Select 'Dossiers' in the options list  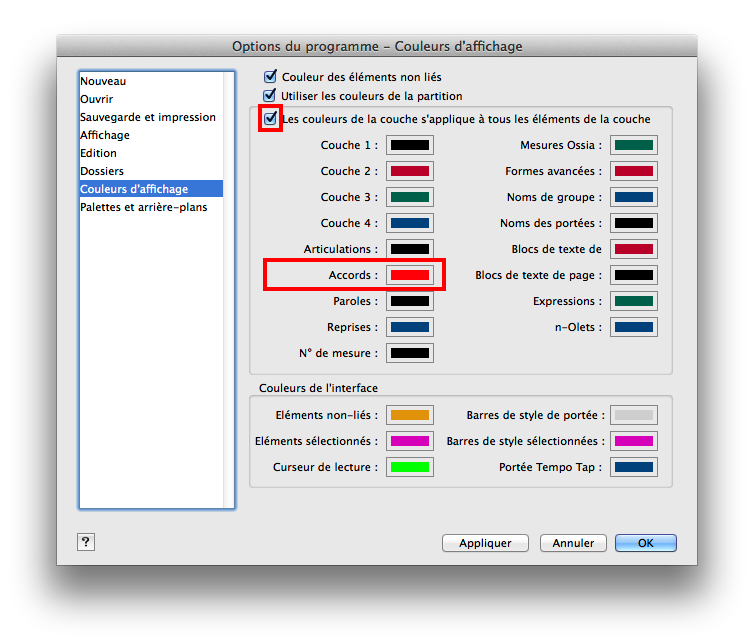click(x=102, y=171)
